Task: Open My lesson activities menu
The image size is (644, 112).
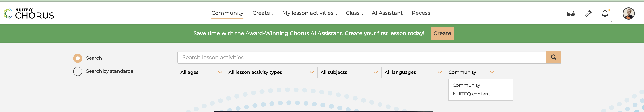Action: click(x=309, y=13)
